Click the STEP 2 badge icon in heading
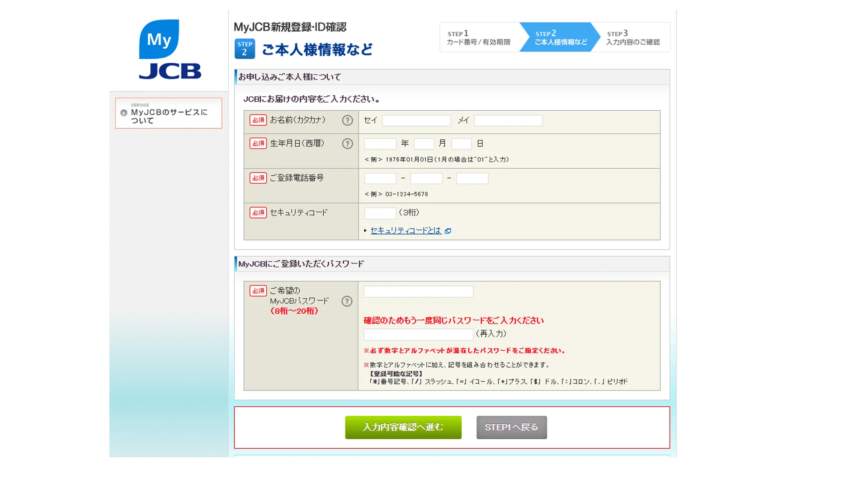The image size is (868, 488). click(245, 49)
